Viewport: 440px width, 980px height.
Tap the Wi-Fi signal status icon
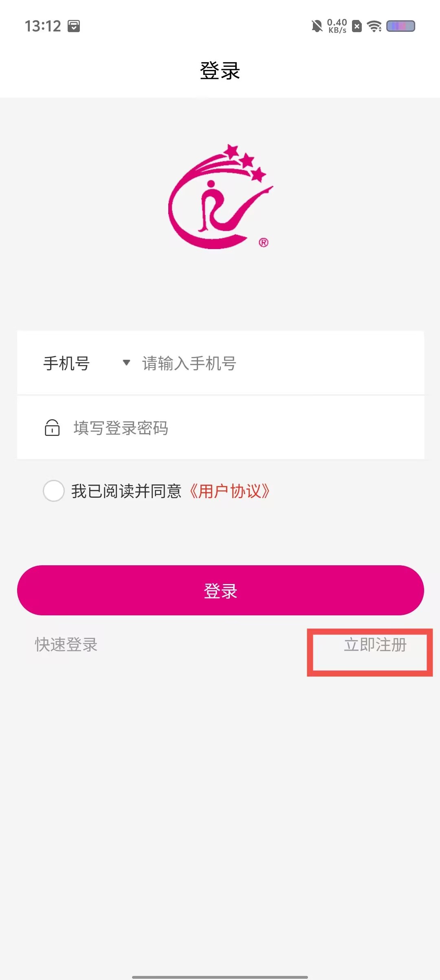(374, 26)
